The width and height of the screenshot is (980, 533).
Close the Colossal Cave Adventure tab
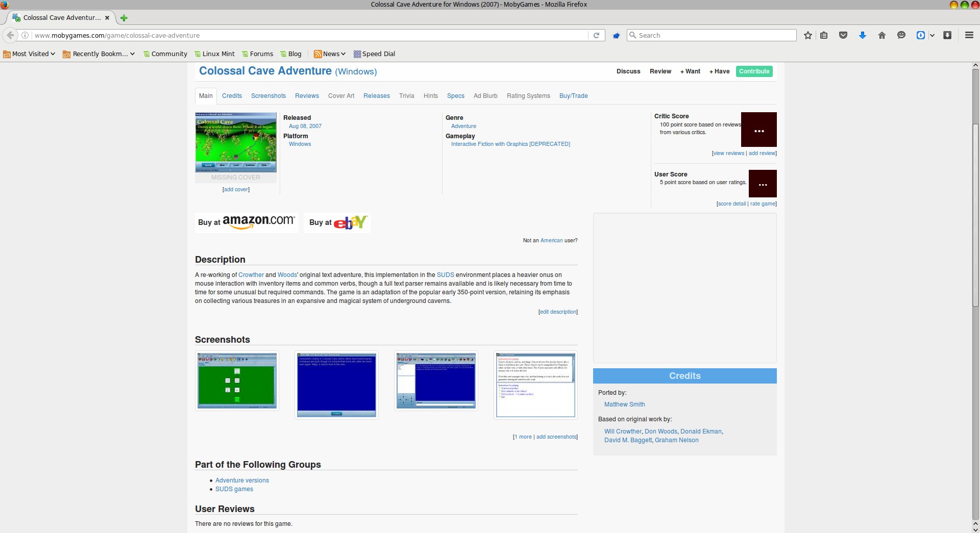[x=107, y=18]
